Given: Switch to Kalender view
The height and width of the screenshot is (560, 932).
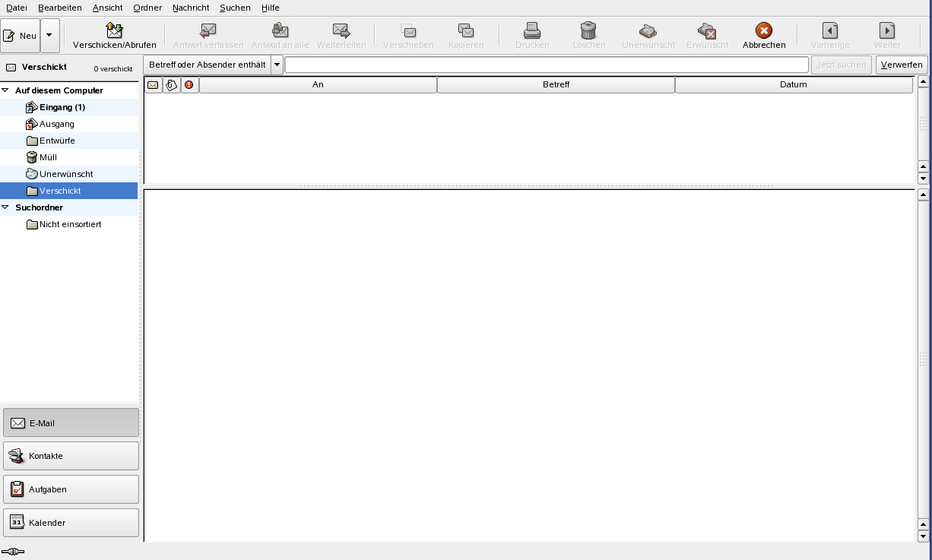Looking at the screenshot, I should coord(71,523).
